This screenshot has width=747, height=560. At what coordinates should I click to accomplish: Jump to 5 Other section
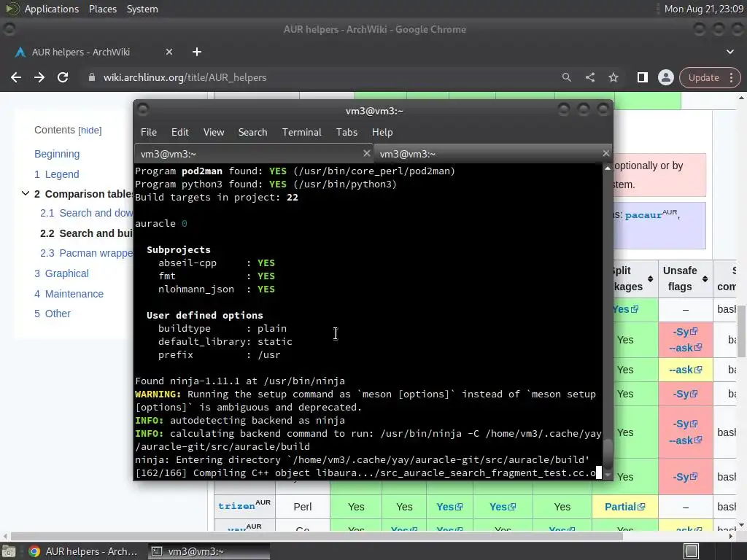click(x=52, y=314)
